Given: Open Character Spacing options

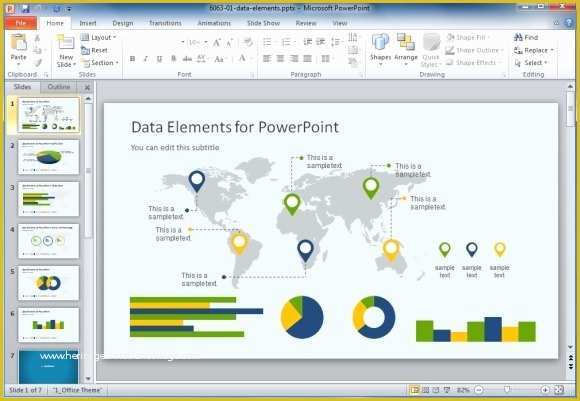Looking at the screenshot, I should point(202,59).
